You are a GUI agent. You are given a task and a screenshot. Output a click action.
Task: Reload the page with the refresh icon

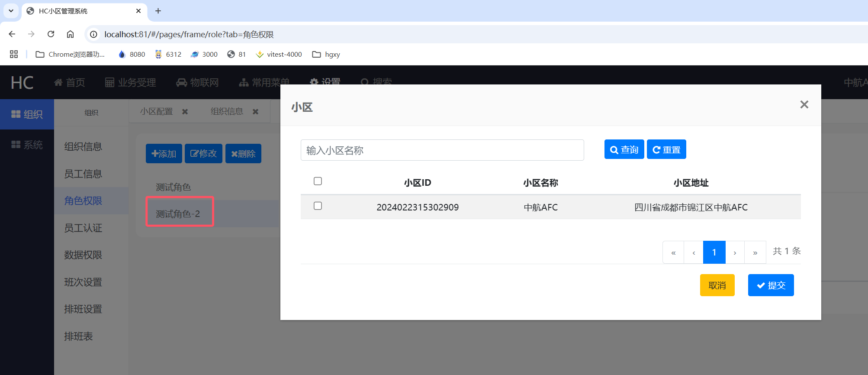tap(51, 34)
